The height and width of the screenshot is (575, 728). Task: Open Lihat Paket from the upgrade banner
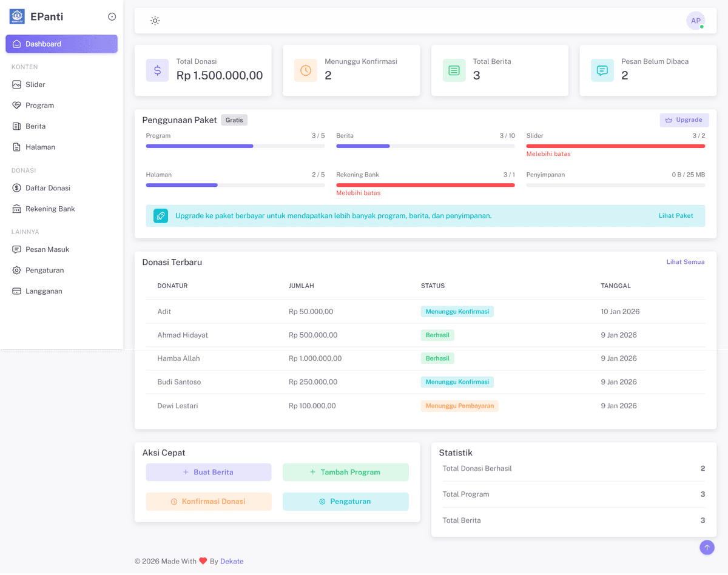(x=676, y=215)
